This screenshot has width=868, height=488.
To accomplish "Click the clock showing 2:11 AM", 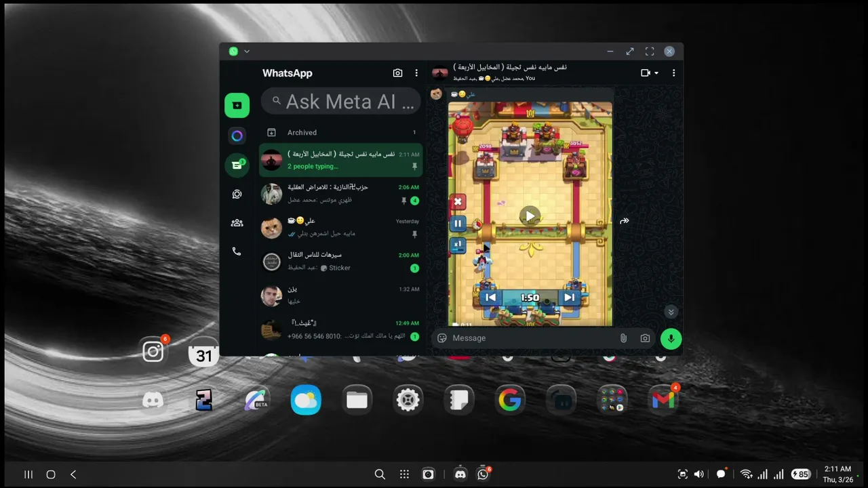I will pyautogui.click(x=837, y=469).
